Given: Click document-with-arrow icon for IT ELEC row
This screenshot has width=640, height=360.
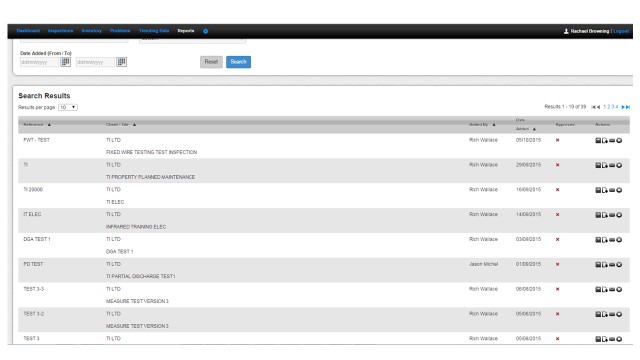Looking at the screenshot, I should click(x=604, y=215).
